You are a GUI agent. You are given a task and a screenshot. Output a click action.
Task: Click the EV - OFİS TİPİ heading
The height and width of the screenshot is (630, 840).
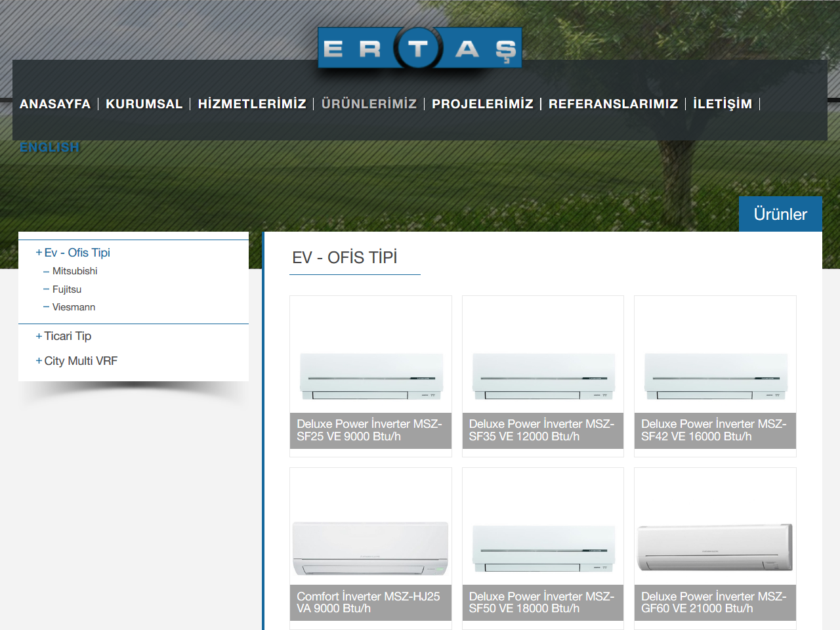(345, 258)
